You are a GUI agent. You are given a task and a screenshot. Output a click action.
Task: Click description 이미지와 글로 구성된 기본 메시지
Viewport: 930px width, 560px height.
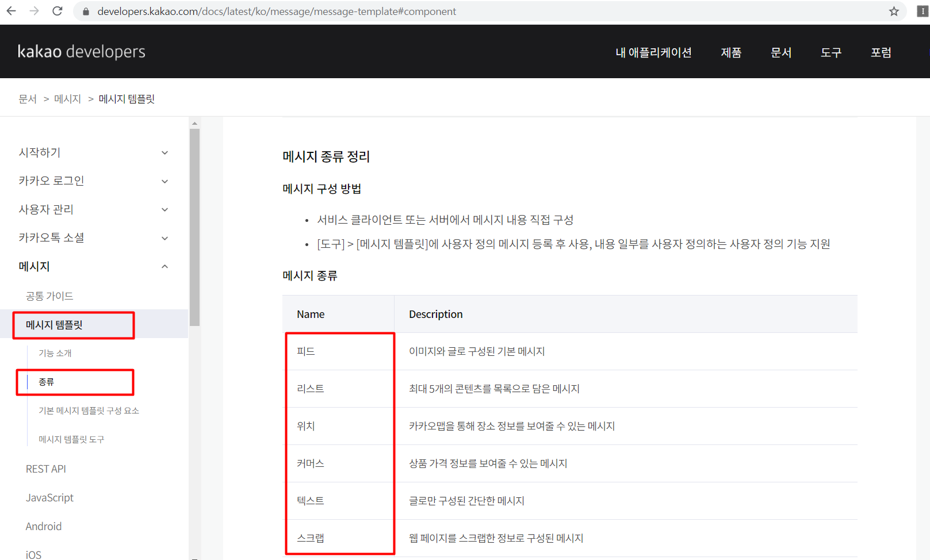tap(477, 351)
